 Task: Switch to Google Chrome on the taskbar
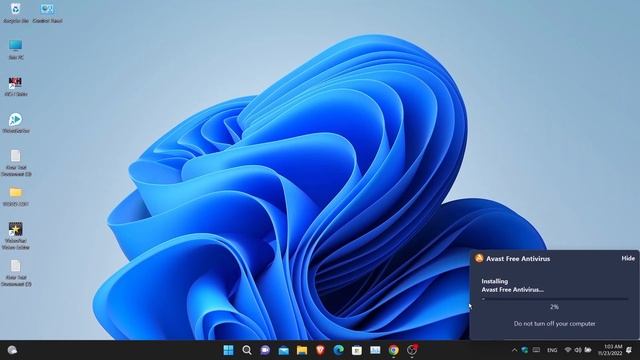(x=393, y=350)
